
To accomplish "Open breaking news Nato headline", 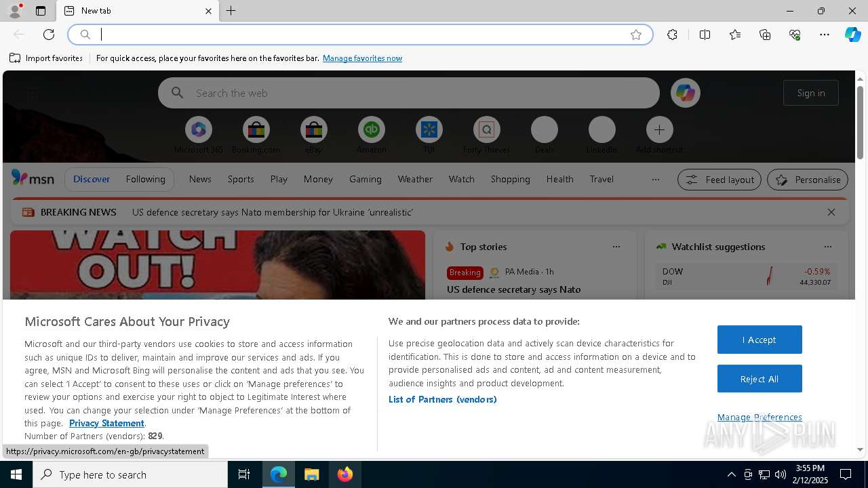I will (273, 212).
